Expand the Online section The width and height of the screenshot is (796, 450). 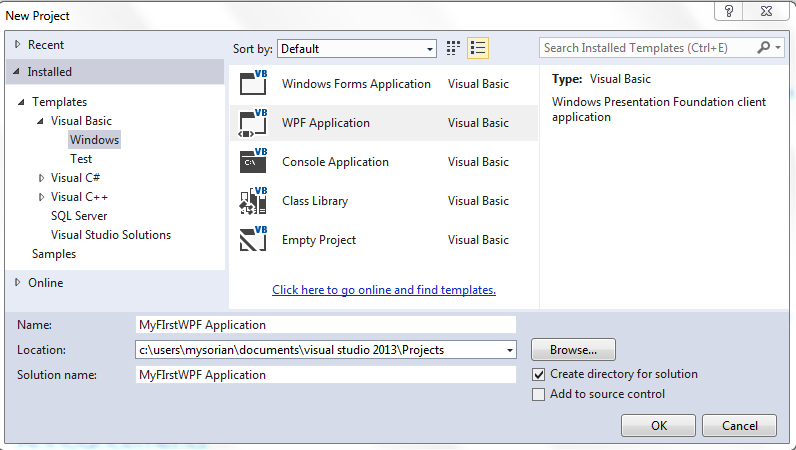18,282
